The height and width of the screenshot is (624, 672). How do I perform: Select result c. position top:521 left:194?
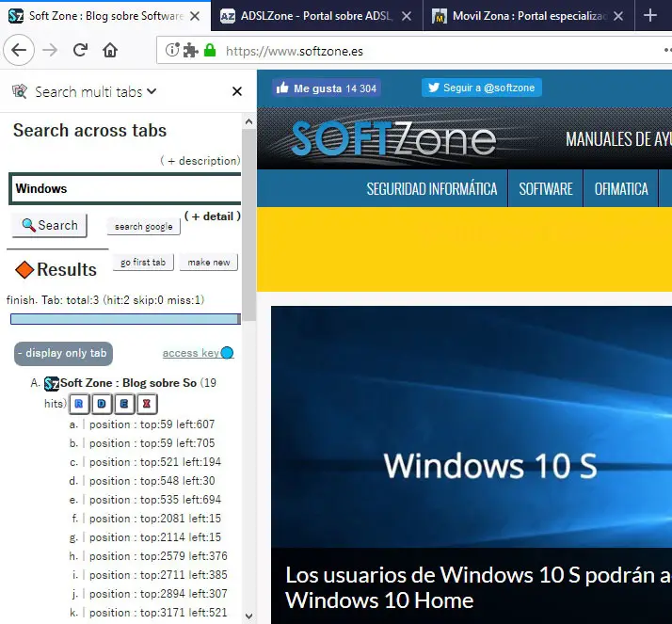tap(155, 462)
